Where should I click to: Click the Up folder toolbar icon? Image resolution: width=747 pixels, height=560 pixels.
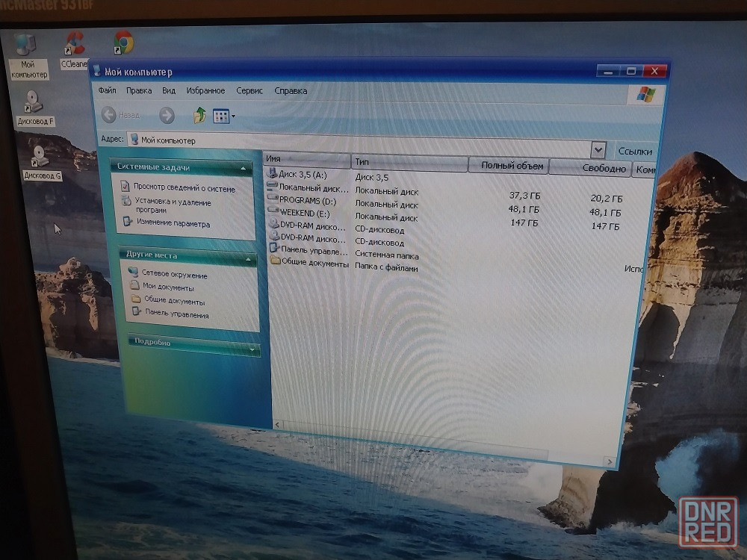[199, 116]
